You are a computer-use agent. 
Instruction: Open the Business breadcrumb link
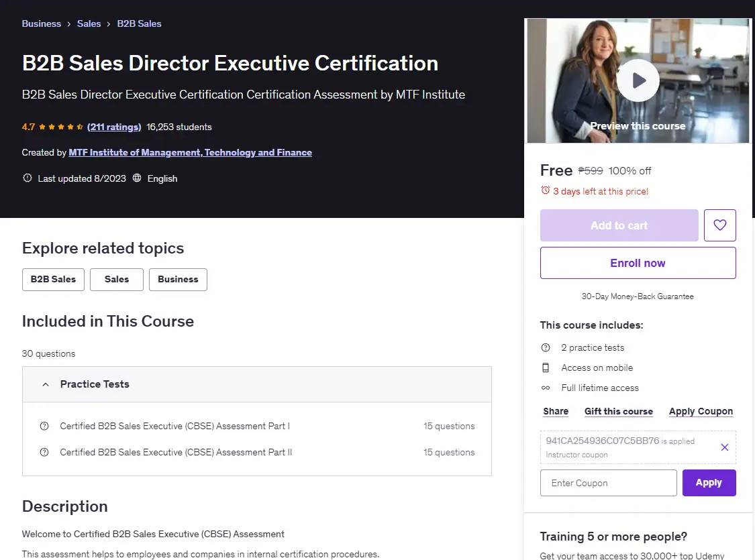(42, 23)
